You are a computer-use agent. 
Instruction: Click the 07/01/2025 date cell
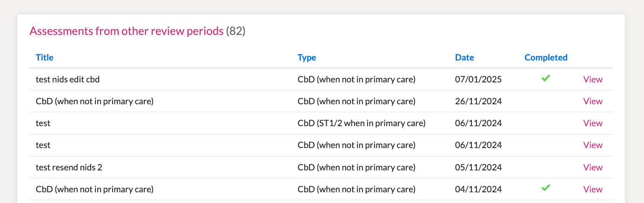coord(478,79)
